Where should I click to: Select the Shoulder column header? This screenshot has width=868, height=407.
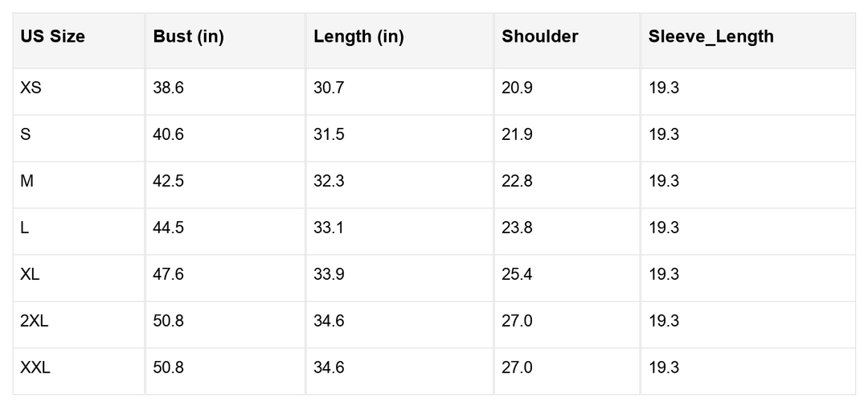click(x=540, y=37)
